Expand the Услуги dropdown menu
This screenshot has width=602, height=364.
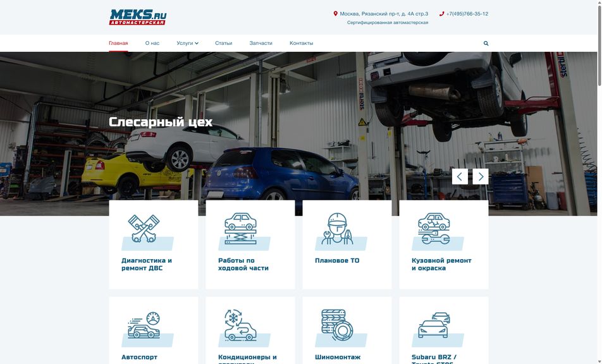(187, 44)
